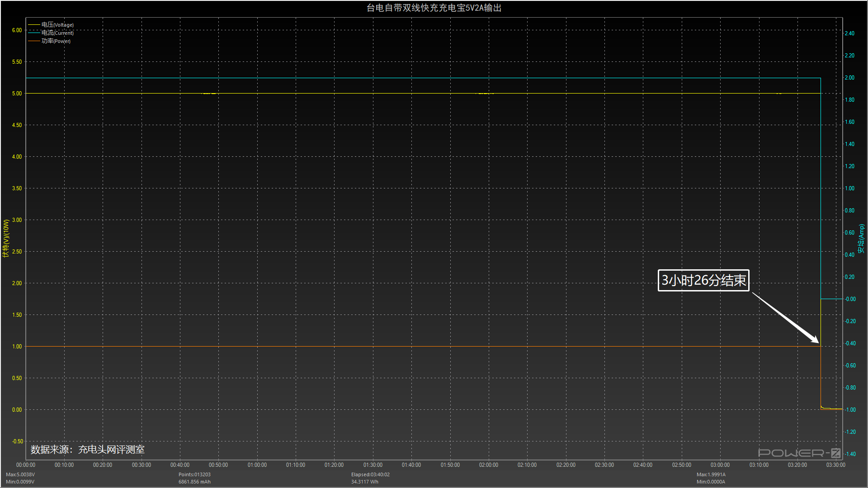868x488 pixels.
Task: Click the Points:013203 status readout
Action: click(194, 474)
